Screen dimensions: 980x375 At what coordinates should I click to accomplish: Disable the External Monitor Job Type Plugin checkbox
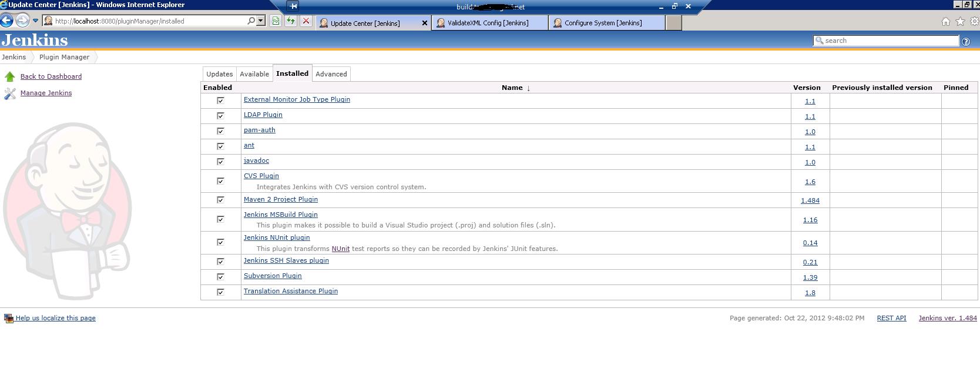221,101
